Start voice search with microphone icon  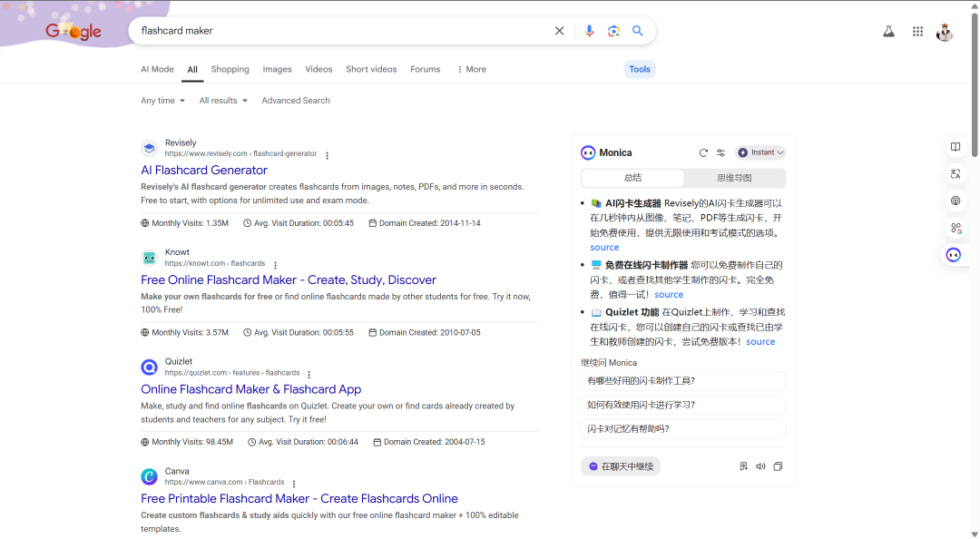589,31
